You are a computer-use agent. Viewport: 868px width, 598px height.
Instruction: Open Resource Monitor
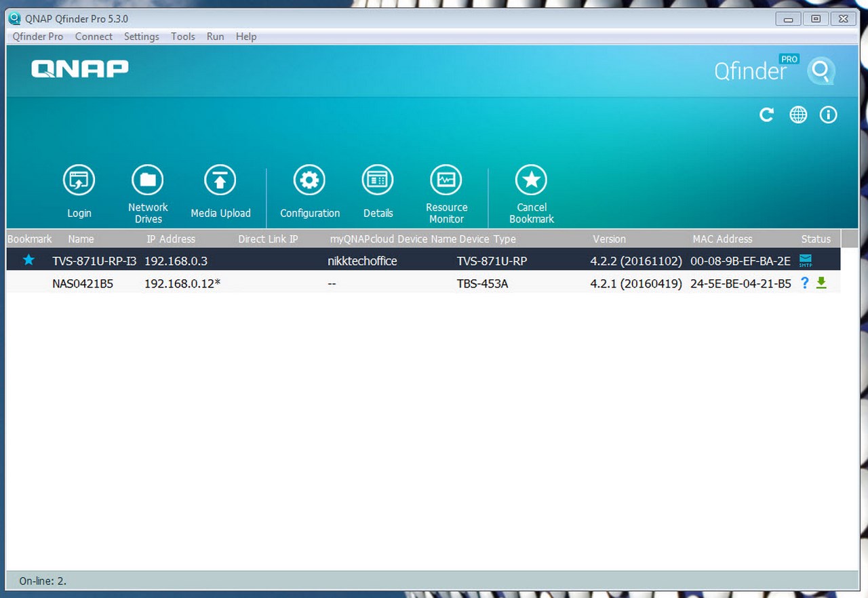click(446, 180)
